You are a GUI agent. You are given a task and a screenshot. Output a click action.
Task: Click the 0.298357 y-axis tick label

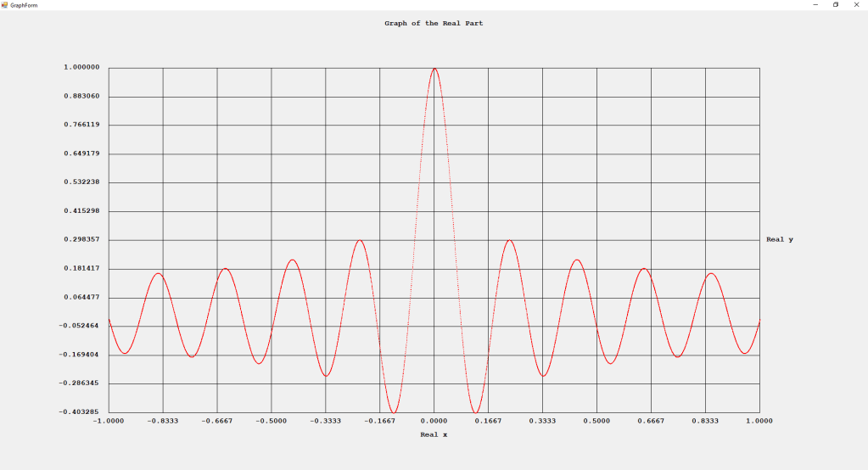tap(81, 239)
